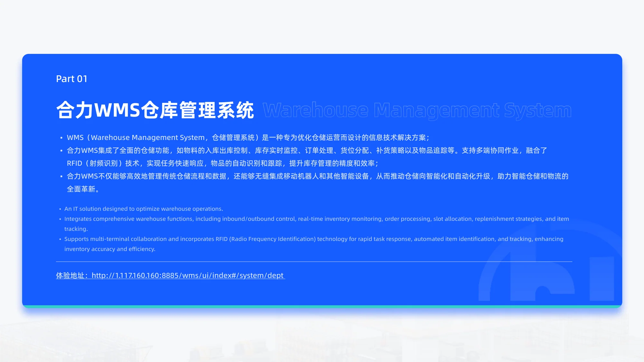Click the 'Part 01' label
The width and height of the screenshot is (644, 362).
[71, 79]
